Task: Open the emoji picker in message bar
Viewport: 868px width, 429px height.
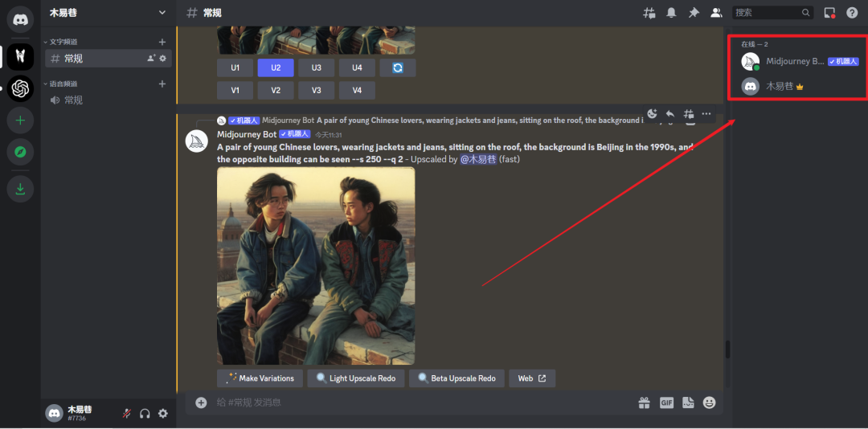Action: (x=709, y=402)
